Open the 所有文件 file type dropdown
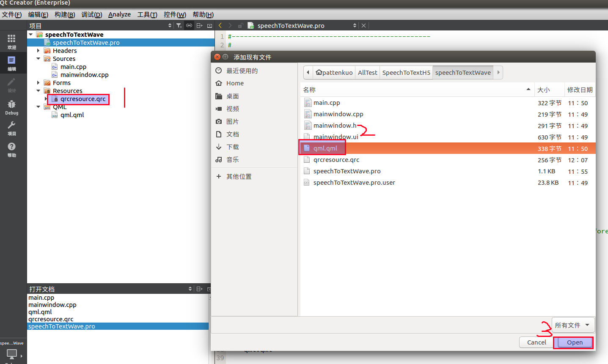 pos(573,325)
